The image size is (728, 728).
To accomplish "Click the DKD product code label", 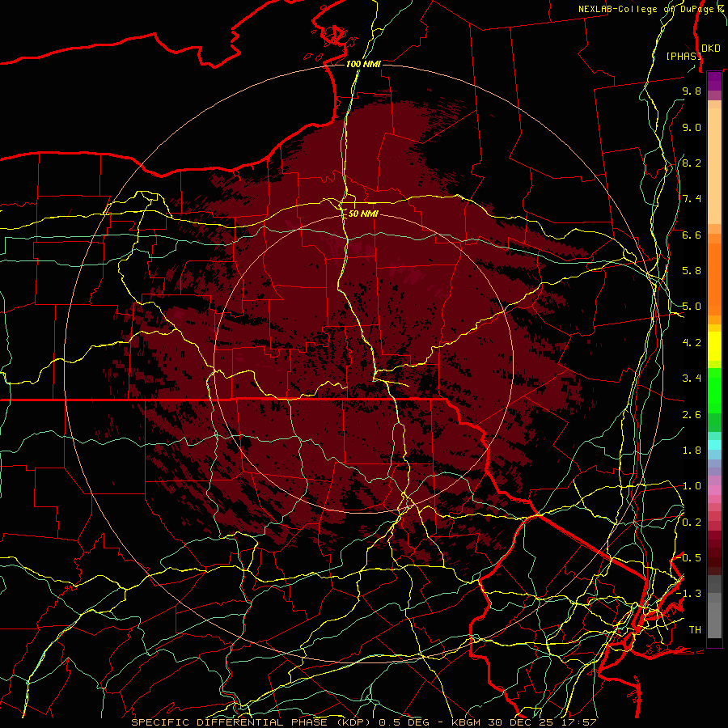I will point(711,49).
